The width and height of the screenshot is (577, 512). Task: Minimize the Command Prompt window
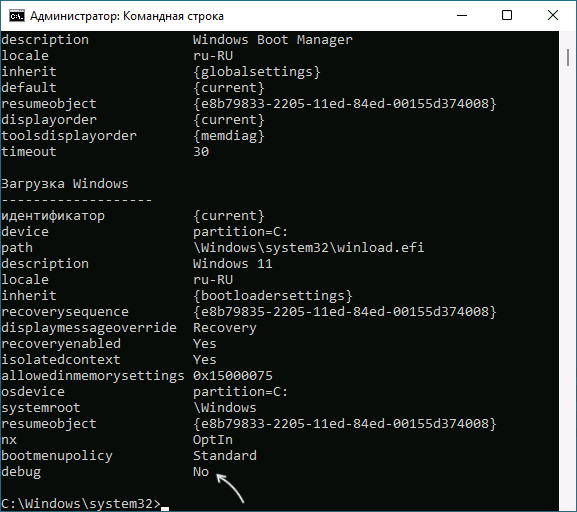(x=462, y=15)
